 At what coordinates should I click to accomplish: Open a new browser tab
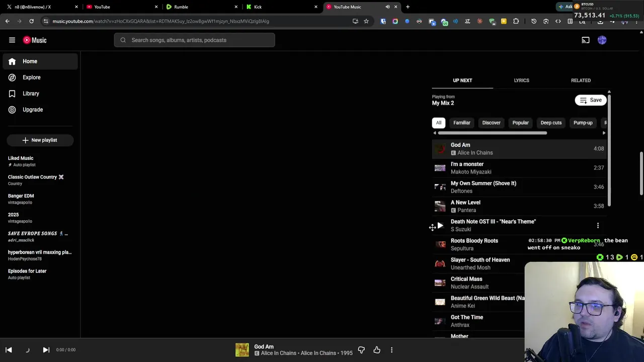(x=408, y=7)
